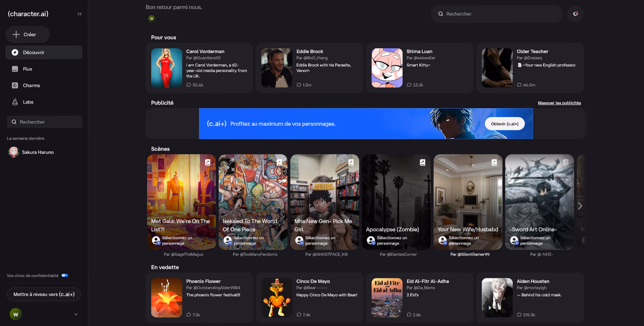Open Apocalypse (Zombie) scene card
This screenshot has height=326, width=644.
(396, 202)
